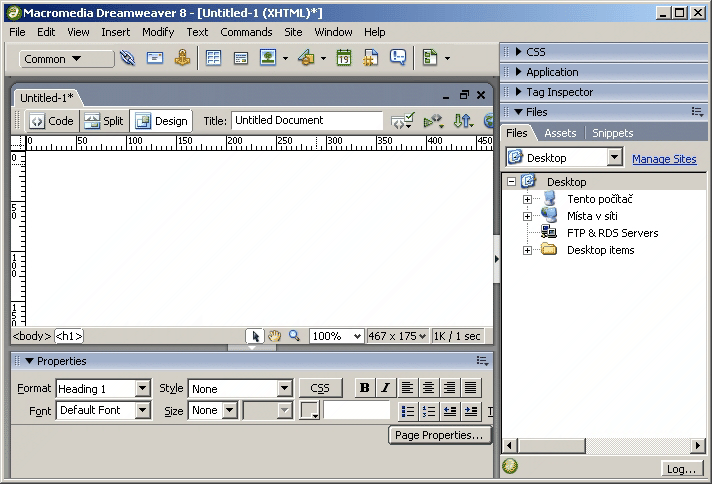Toggle Bold formatting
Screen dimensions: 712x484
tap(364, 388)
